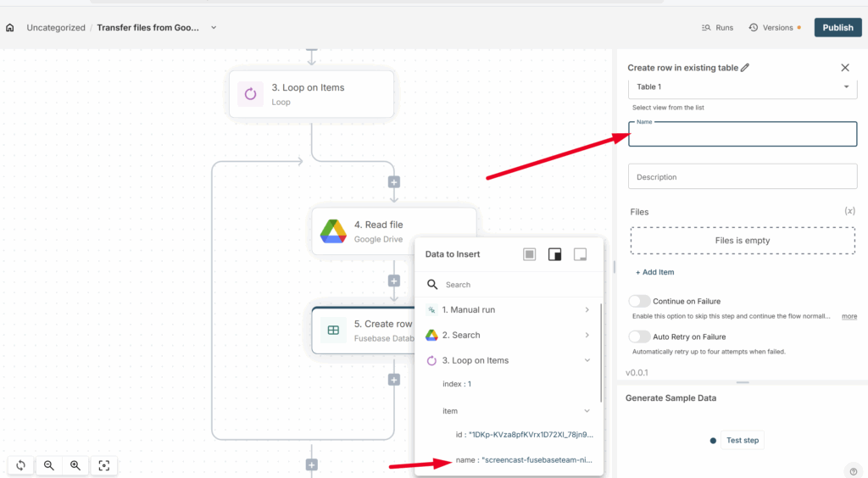Close the Create row panel

pyautogui.click(x=844, y=68)
